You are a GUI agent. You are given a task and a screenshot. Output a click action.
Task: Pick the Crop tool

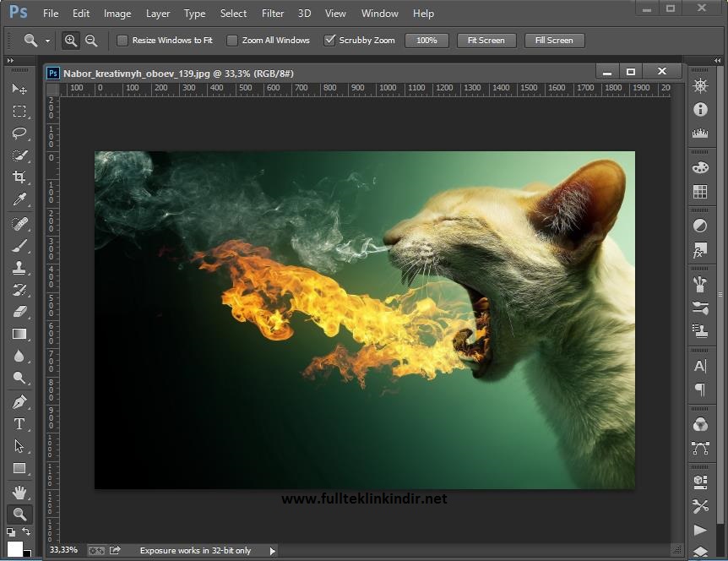pos(19,177)
